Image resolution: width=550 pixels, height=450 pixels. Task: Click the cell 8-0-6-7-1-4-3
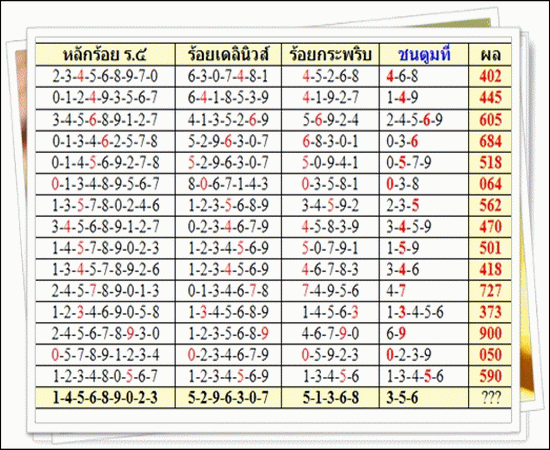click(228, 184)
